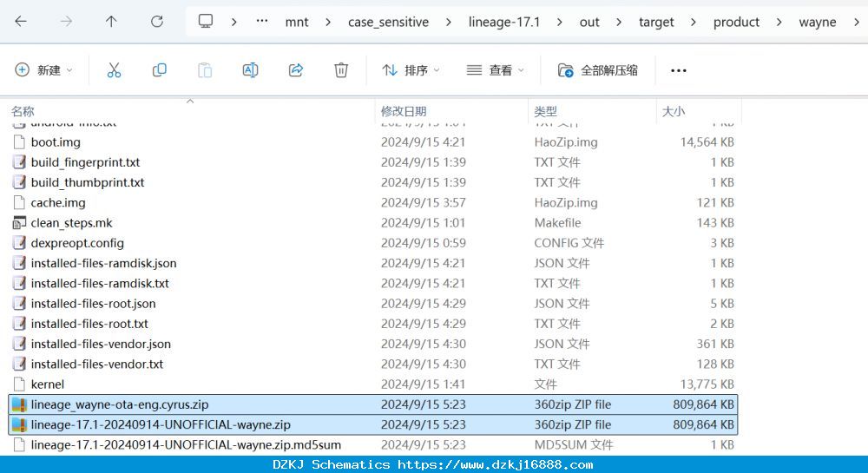Select the wayne.zip.md5sum file
This screenshot has width=868, height=473.
(x=373, y=444)
